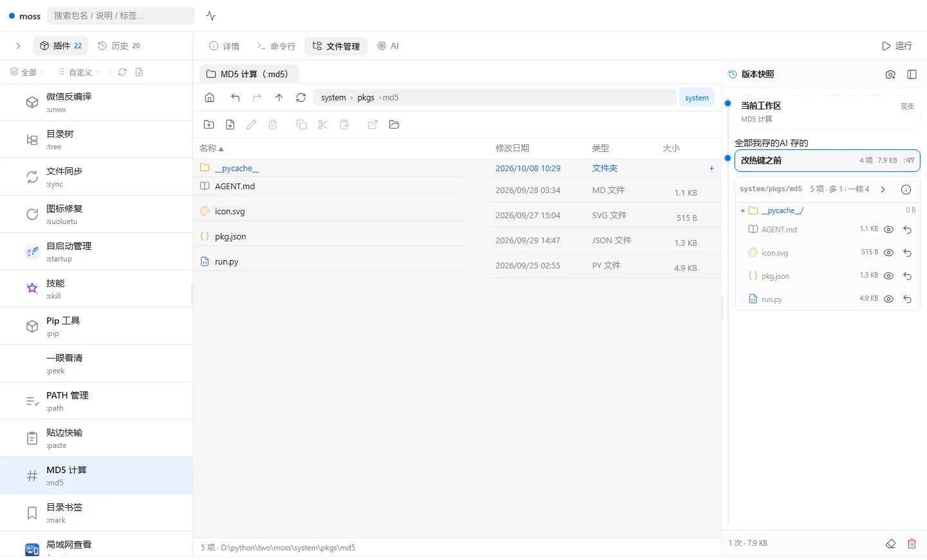The width and height of the screenshot is (927, 560).
Task: Open the 全部 filter dropdown
Action: tap(27, 72)
